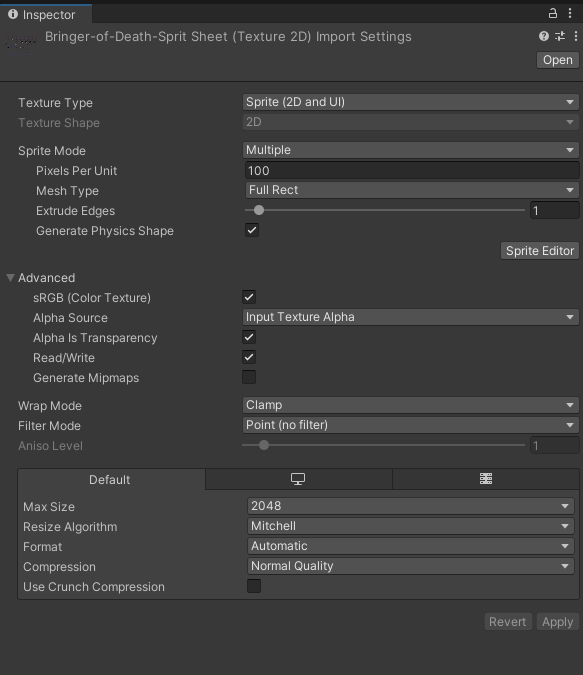This screenshot has height=675, width=583.
Task: Click the Aniso Level slider handle
Action: coord(264,445)
